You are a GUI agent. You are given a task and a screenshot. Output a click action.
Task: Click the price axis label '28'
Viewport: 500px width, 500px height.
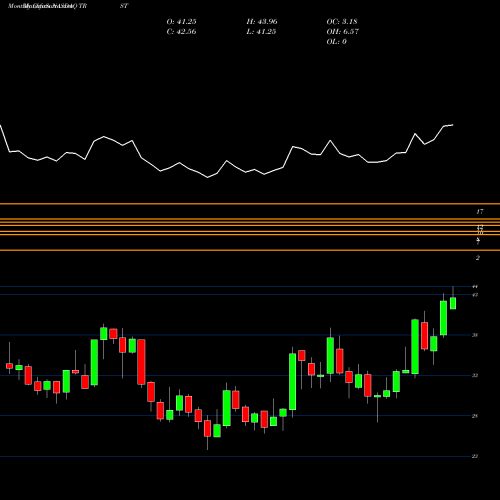click(x=475, y=416)
